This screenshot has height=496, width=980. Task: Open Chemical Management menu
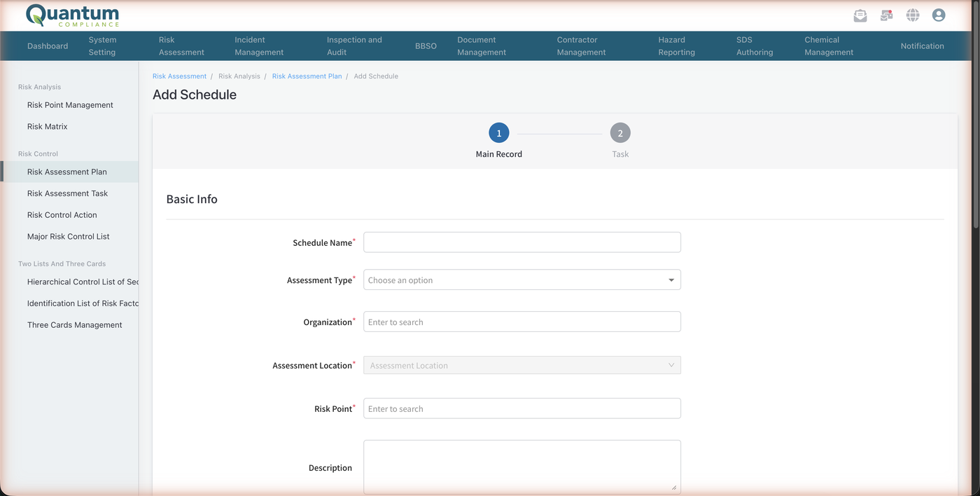tap(829, 46)
